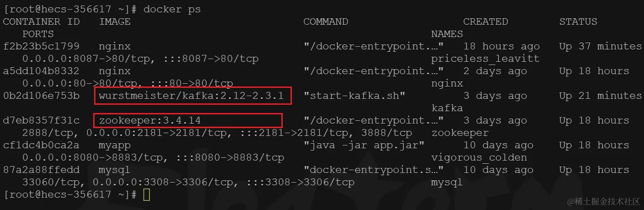Click the zookeeper:3.4.14 image name
The image size is (644, 210).
150,120
